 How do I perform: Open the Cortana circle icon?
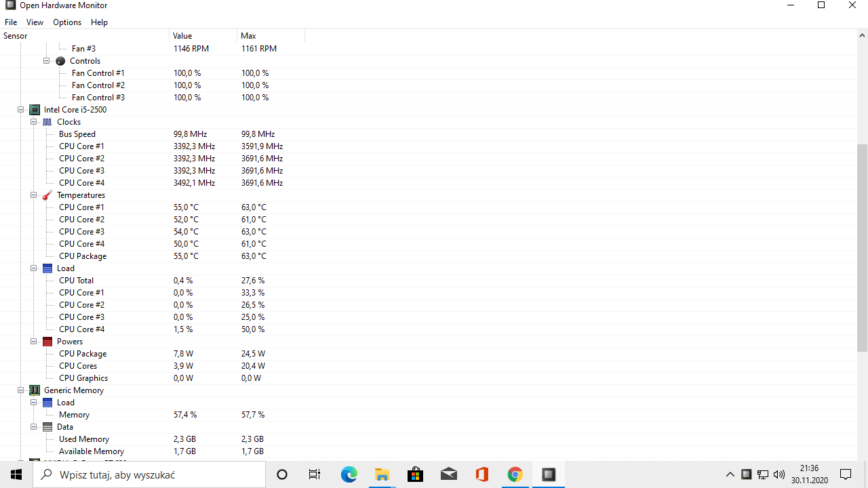282,474
